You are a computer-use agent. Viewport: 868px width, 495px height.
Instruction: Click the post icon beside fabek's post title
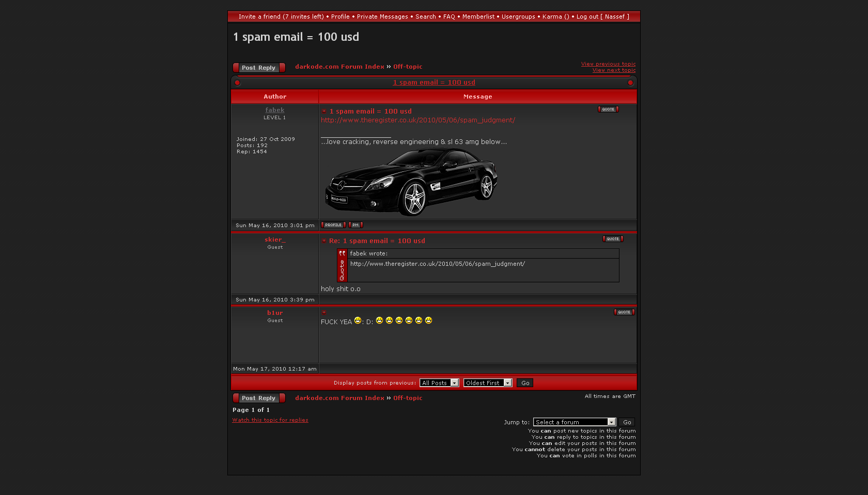[324, 111]
